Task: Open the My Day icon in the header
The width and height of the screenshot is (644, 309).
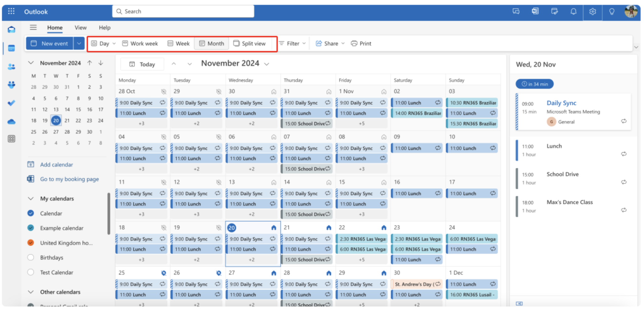Action: 554,12
